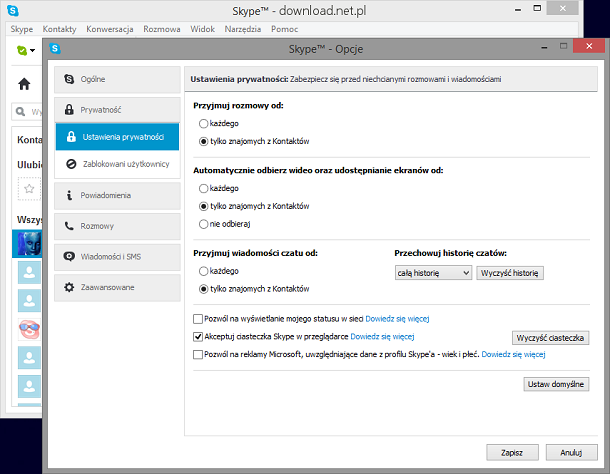Minimize the Skype Opcje dialog

pos(544,47)
